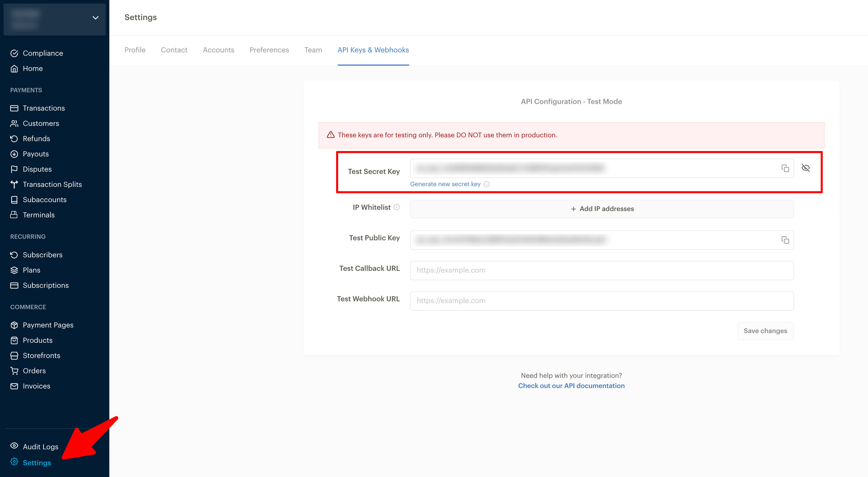The image size is (868, 477).
Task: Click the Refunds arrow icon
Action: 14,139
